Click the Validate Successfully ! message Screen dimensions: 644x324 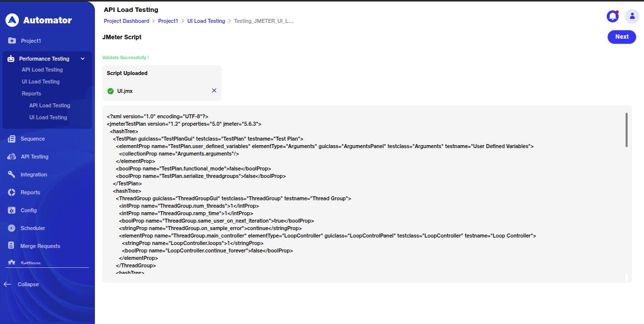coord(126,58)
